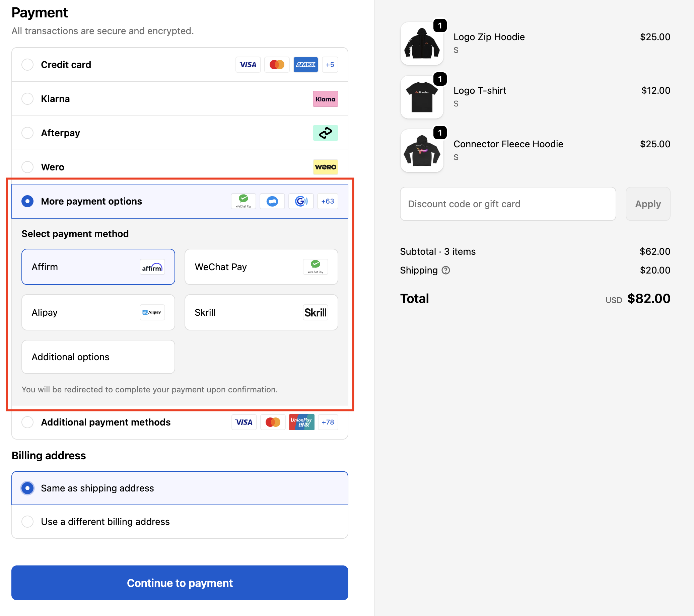The image size is (694, 616).
Task: Click the Subtotal · 3 items label
Action: 438,251
